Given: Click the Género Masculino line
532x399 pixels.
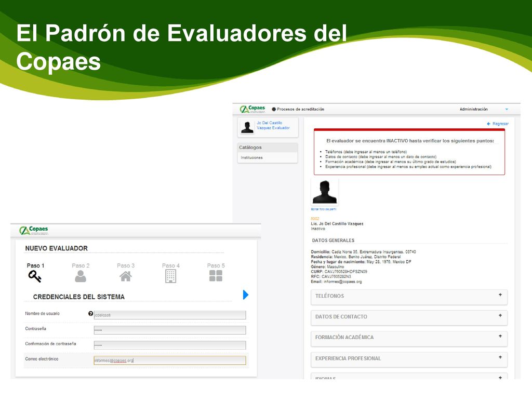Looking at the screenshot, I should pos(327,267).
